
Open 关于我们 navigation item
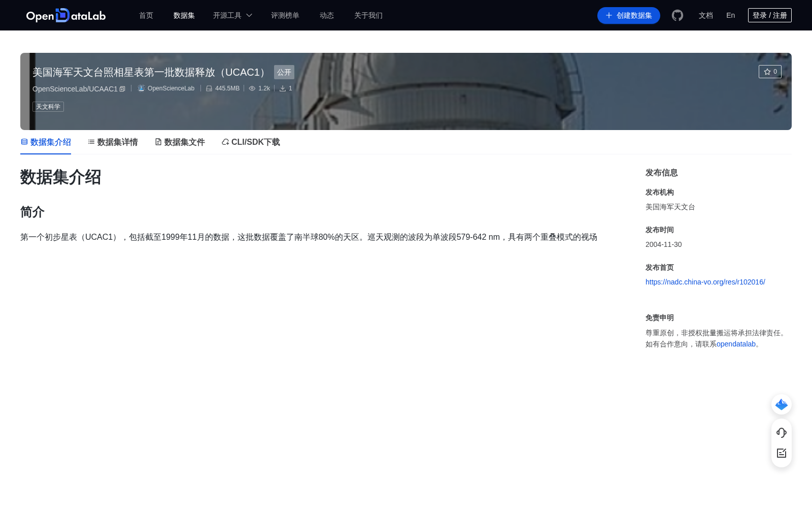(368, 15)
